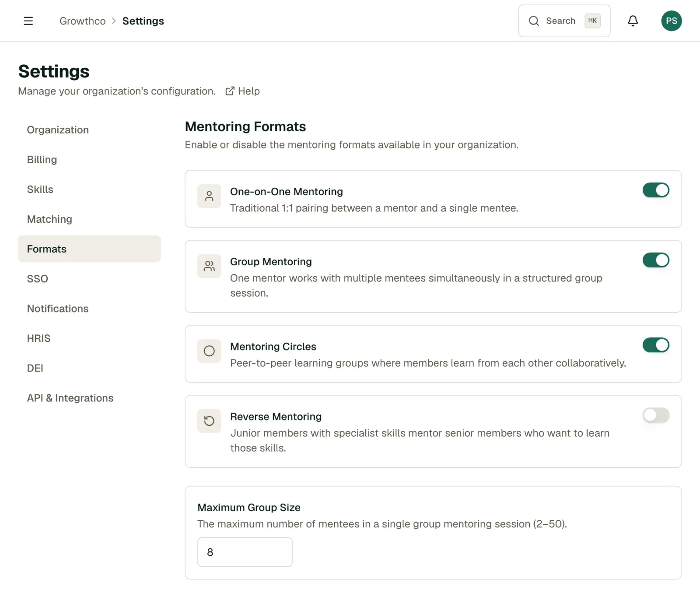The width and height of the screenshot is (700, 596).
Task: Click the external link icon beside Help
Action: [x=230, y=91]
